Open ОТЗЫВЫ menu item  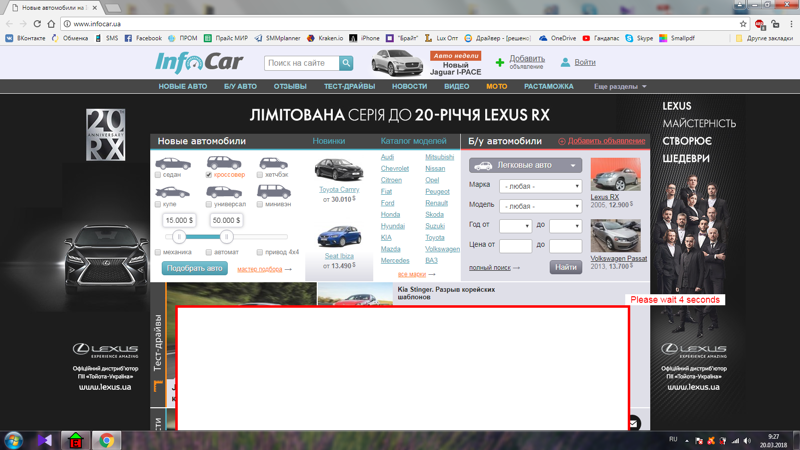[x=290, y=87]
